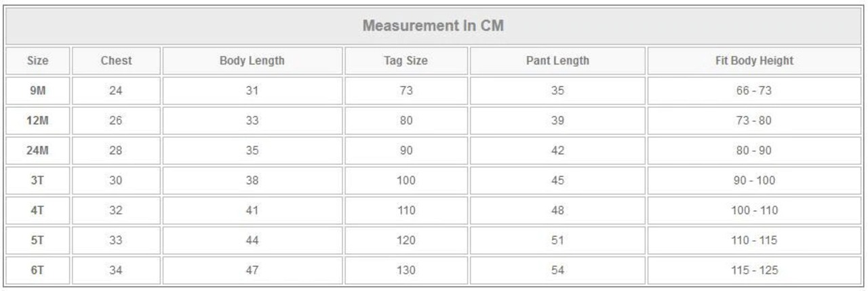The width and height of the screenshot is (868, 291).
Task: Click the 6T size row label
Action: click(37, 270)
